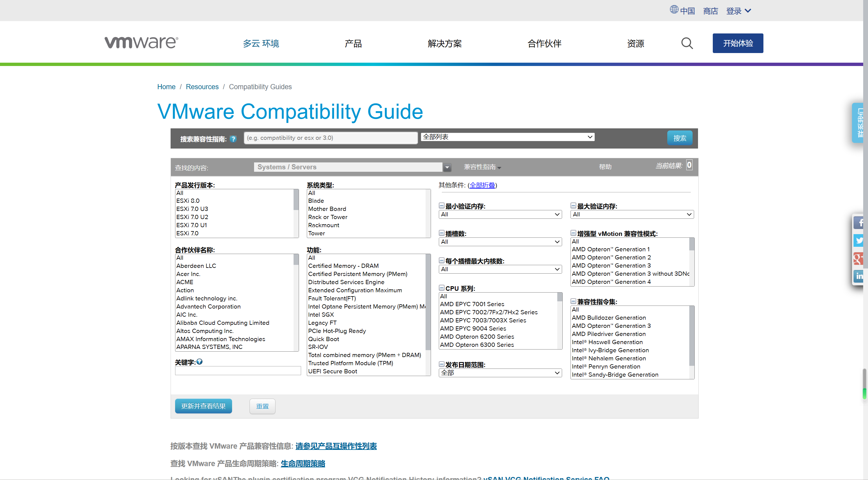
Task: Collapse the 每个插槽最大内核数 section
Action: click(442, 260)
